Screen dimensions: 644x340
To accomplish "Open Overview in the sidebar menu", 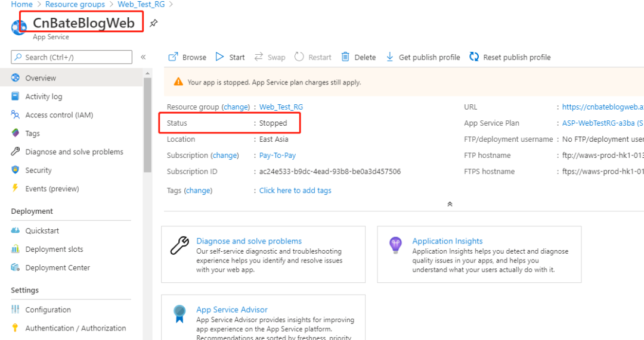I will [x=72, y=77].
